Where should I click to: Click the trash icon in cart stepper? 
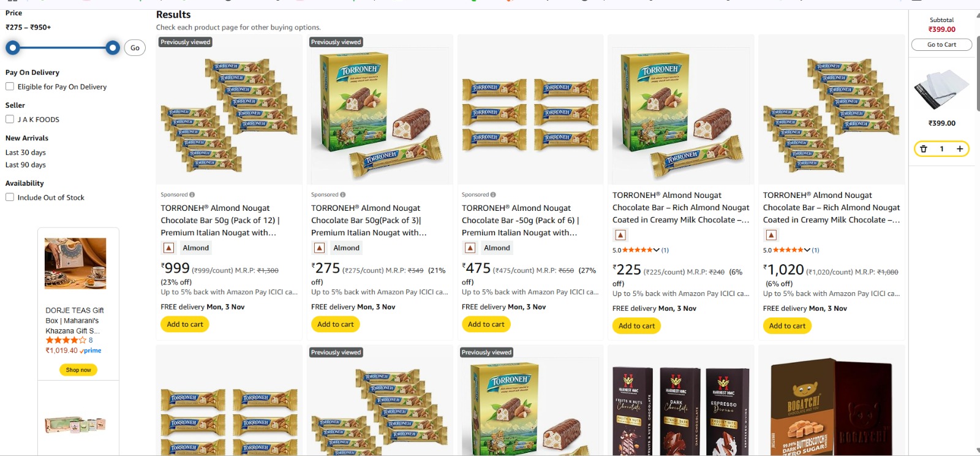[924, 149]
